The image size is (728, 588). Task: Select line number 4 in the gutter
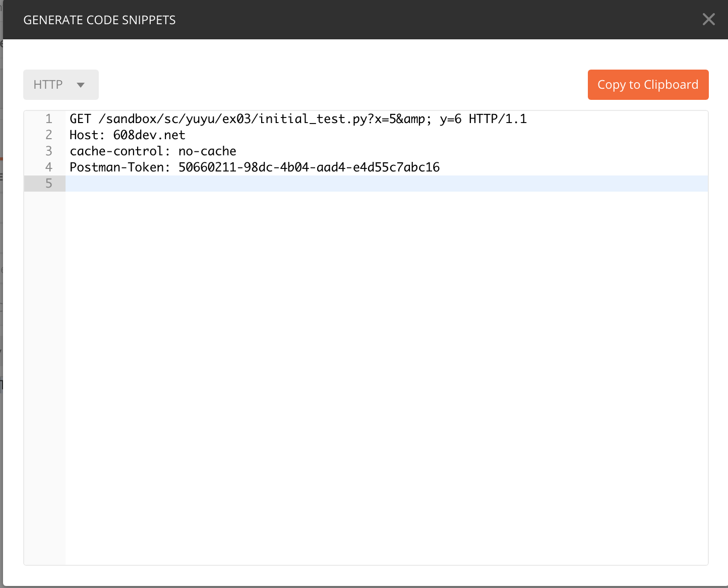point(49,167)
